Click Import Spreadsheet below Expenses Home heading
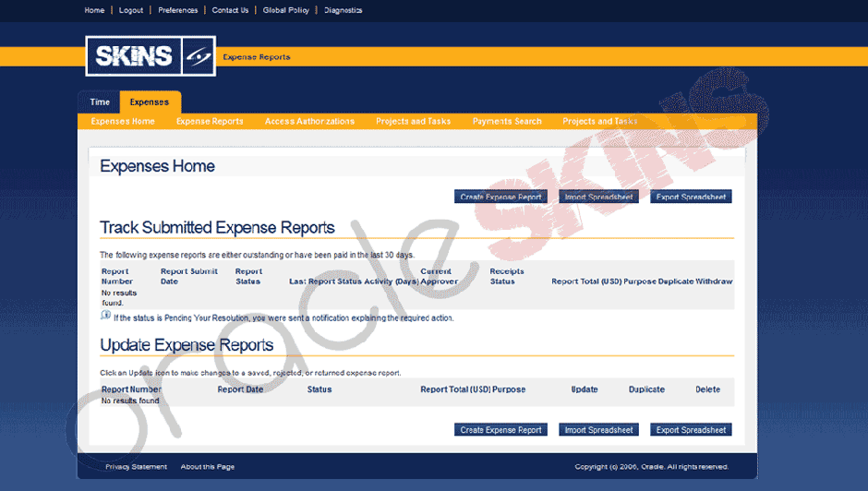This screenshot has height=491, width=868. [598, 197]
